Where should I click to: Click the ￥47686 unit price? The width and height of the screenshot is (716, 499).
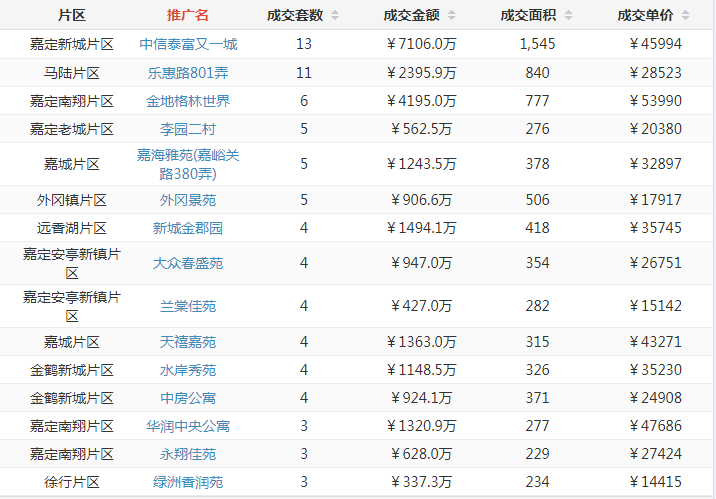[x=655, y=425]
